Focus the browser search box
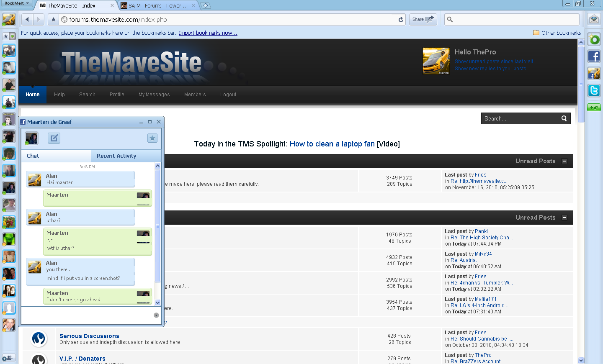 (512, 19)
